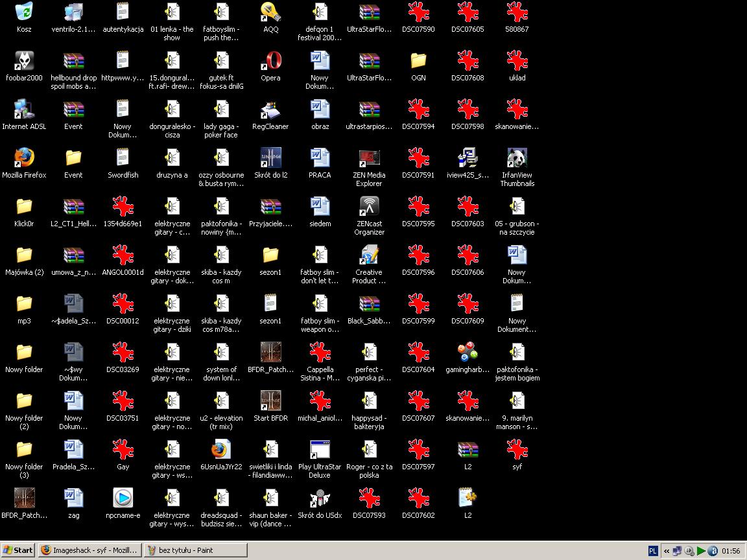
Task: Select the IrfanView Thumbnails icon
Action: point(517,158)
